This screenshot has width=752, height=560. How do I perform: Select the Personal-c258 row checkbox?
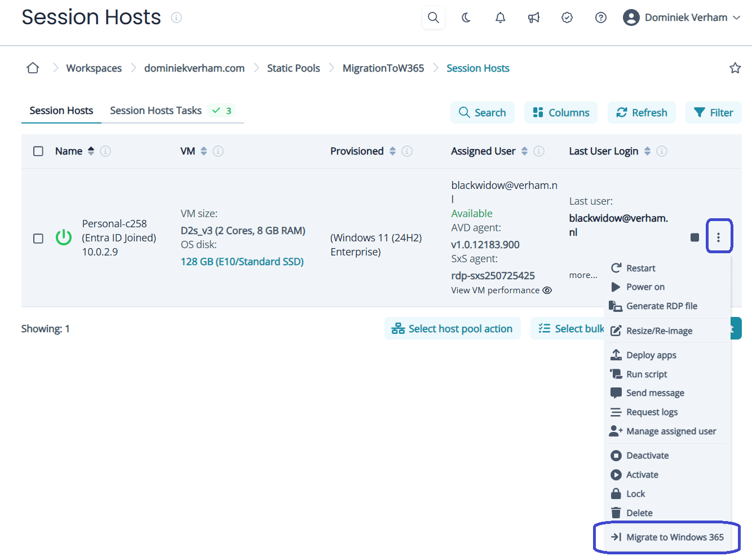coord(38,239)
